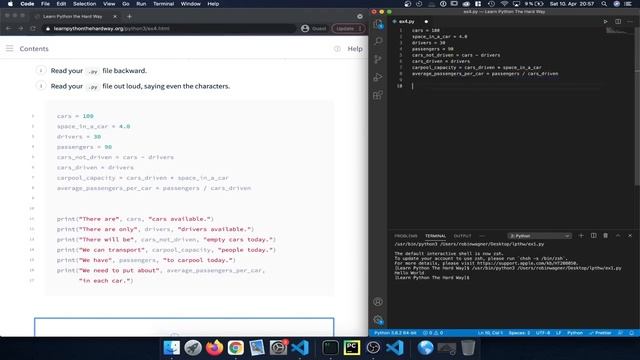
Task: Open the editor More Actions menu
Action: (630, 21)
